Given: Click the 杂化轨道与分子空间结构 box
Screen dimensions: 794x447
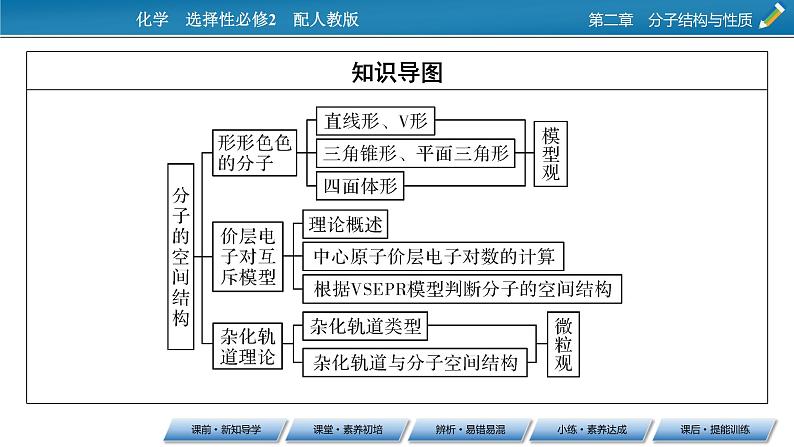Looking at the screenshot, I should (x=414, y=361).
